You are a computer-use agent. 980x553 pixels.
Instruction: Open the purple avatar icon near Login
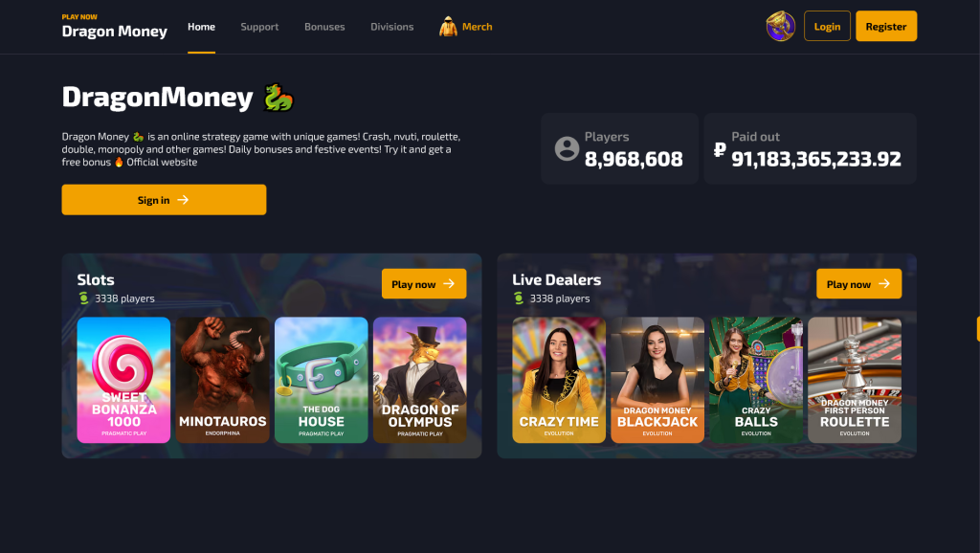(x=781, y=26)
